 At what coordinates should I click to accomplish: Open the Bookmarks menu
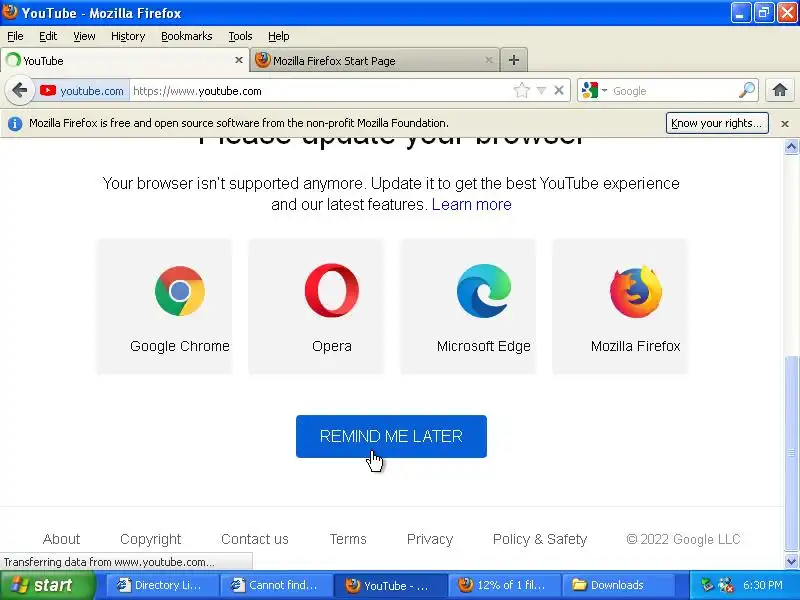coord(187,36)
